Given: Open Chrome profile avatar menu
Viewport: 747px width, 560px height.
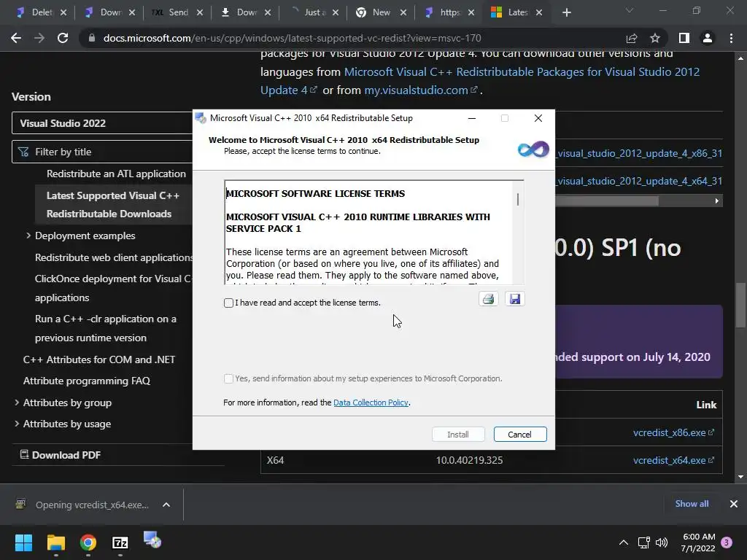Looking at the screenshot, I should pos(708,38).
